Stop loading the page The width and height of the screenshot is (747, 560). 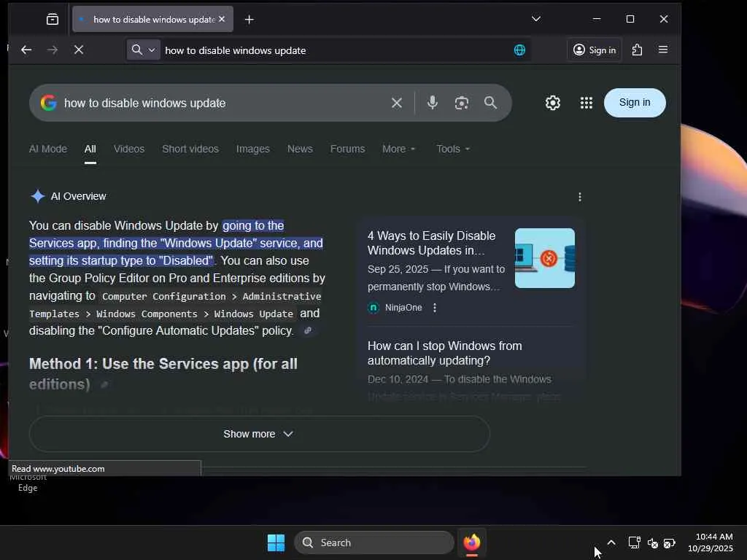79,50
